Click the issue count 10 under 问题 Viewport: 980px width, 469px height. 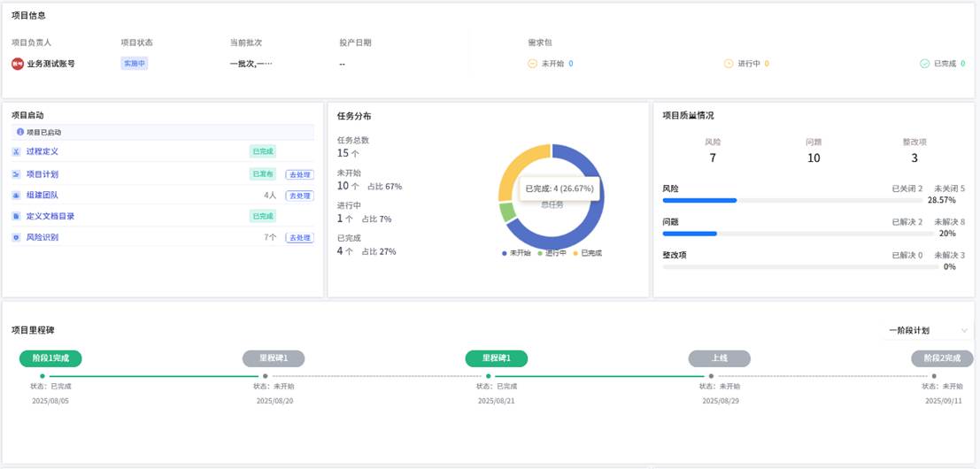point(813,158)
